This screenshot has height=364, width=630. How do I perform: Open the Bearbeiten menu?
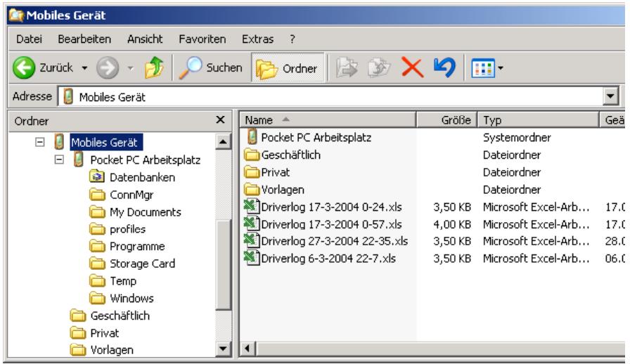pyautogui.click(x=84, y=39)
